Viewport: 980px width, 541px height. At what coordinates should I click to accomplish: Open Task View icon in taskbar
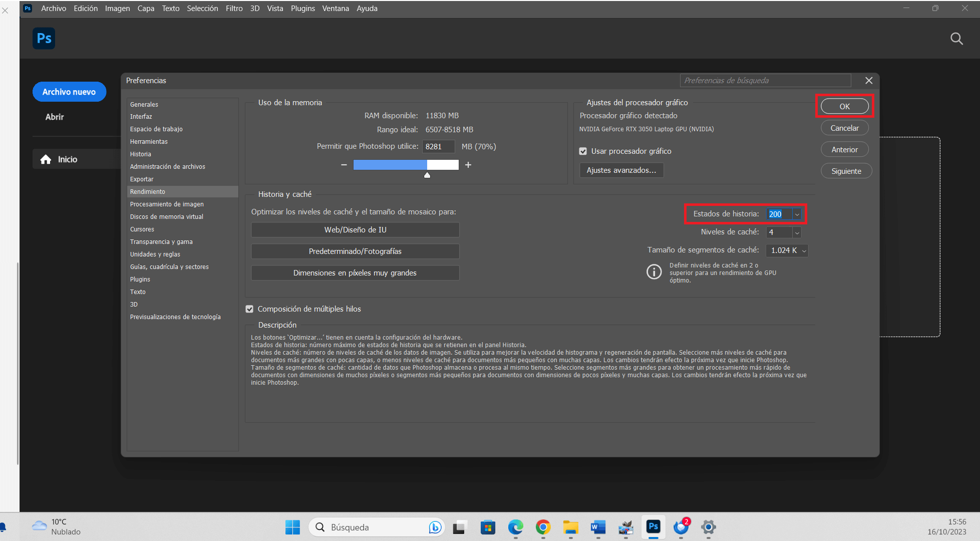point(460,527)
